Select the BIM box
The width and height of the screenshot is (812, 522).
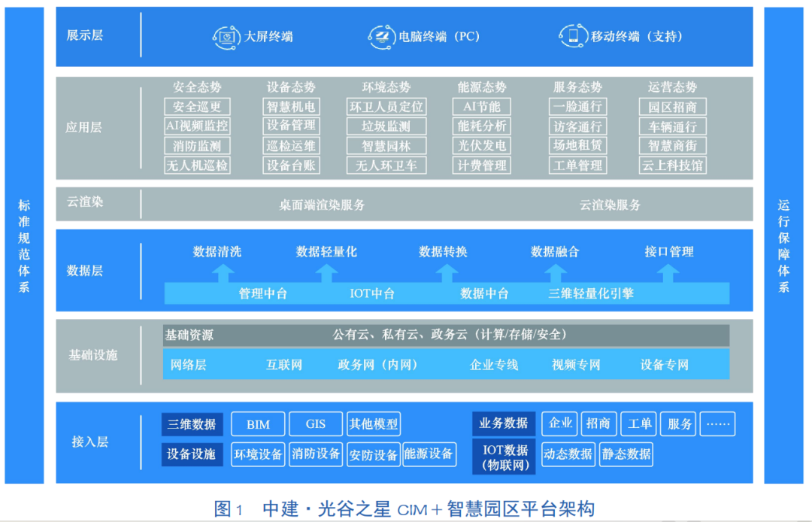tap(258, 424)
